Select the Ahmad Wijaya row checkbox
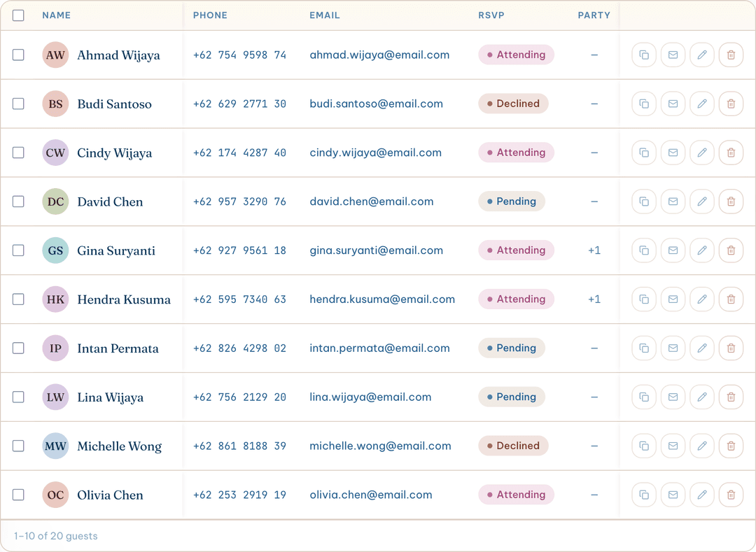Image resolution: width=756 pixels, height=552 pixels. click(x=18, y=55)
